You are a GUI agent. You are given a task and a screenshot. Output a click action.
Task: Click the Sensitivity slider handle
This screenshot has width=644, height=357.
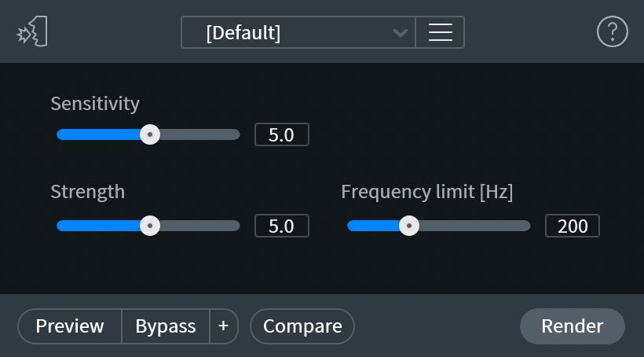(150, 134)
